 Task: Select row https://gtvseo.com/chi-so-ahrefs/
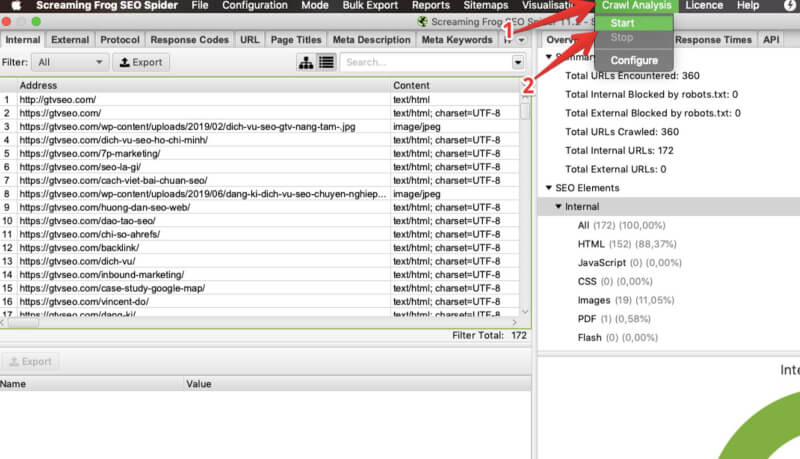coord(259,234)
